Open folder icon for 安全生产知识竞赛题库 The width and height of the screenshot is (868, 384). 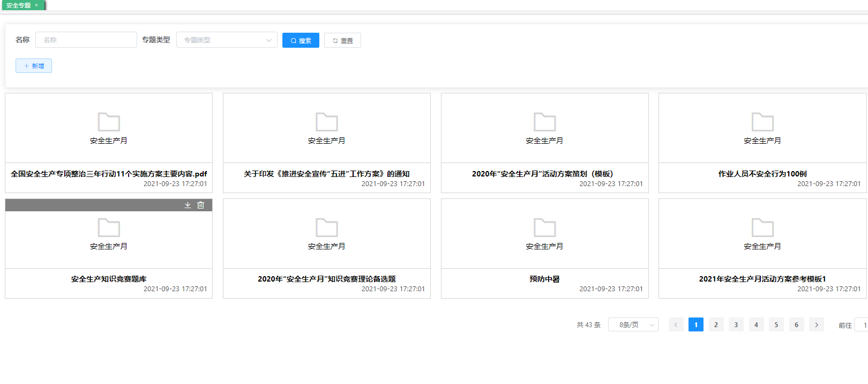point(109,227)
